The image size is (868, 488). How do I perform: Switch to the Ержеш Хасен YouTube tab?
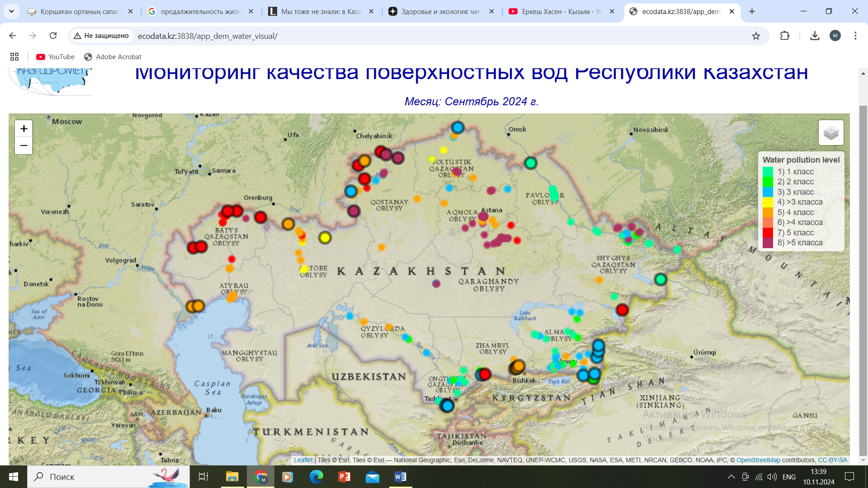(561, 12)
